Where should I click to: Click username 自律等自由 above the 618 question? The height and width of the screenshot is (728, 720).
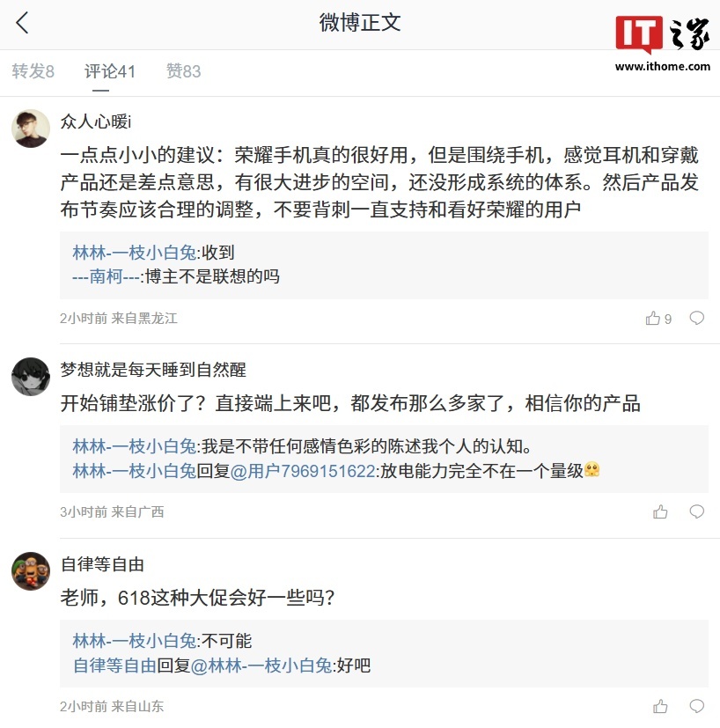102,564
